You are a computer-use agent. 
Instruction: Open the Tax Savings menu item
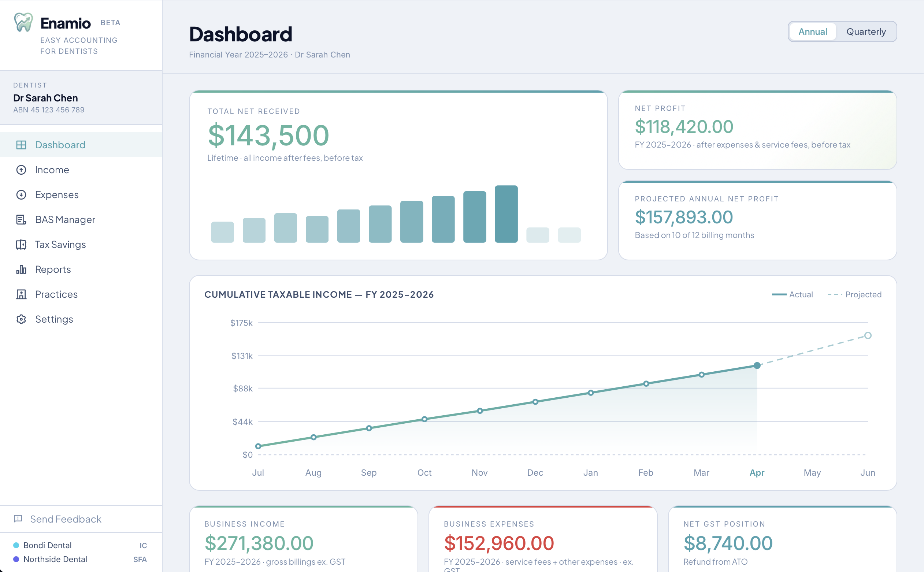(60, 244)
